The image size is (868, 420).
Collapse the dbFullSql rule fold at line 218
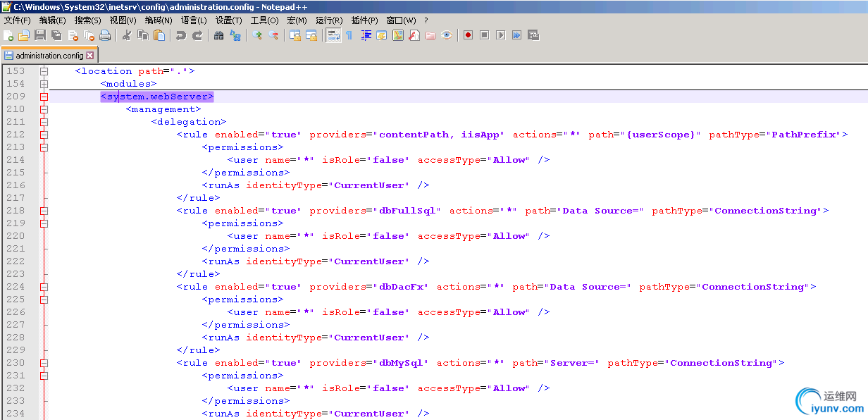(44, 211)
